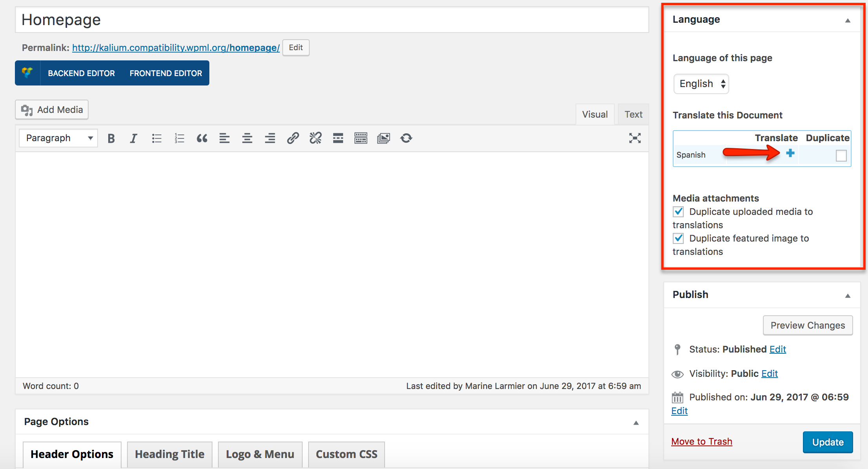Screen dimensions: 868x469
Task: Click the blockquote icon
Action: [x=201, y=138]
